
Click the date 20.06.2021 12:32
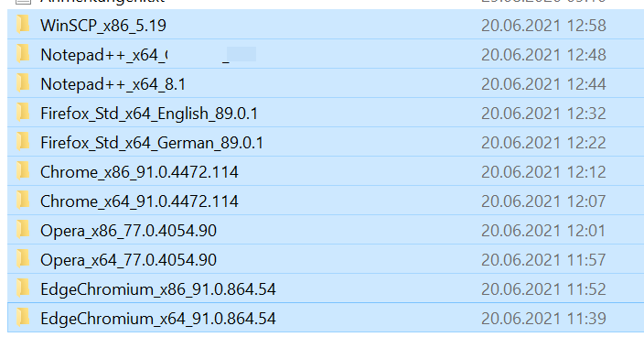[x=543, y=114]
